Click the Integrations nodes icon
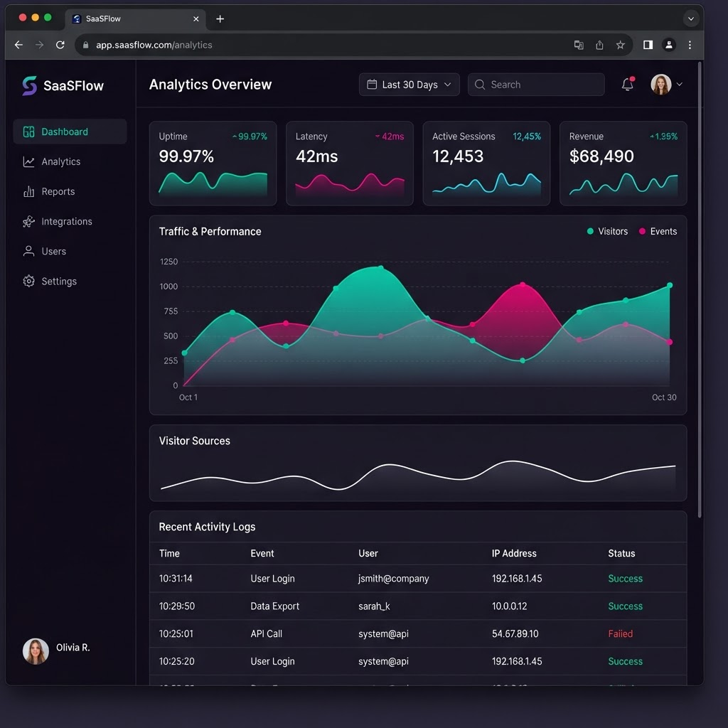 click(x=28, y=222)
